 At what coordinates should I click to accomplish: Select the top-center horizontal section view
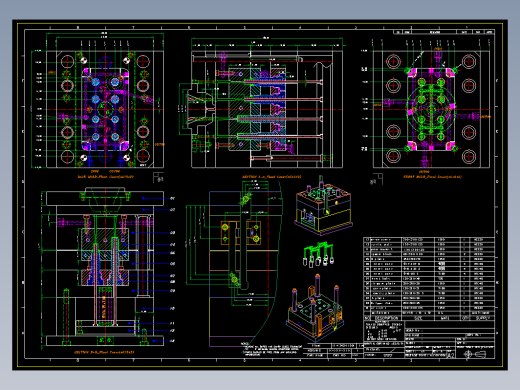262,103
